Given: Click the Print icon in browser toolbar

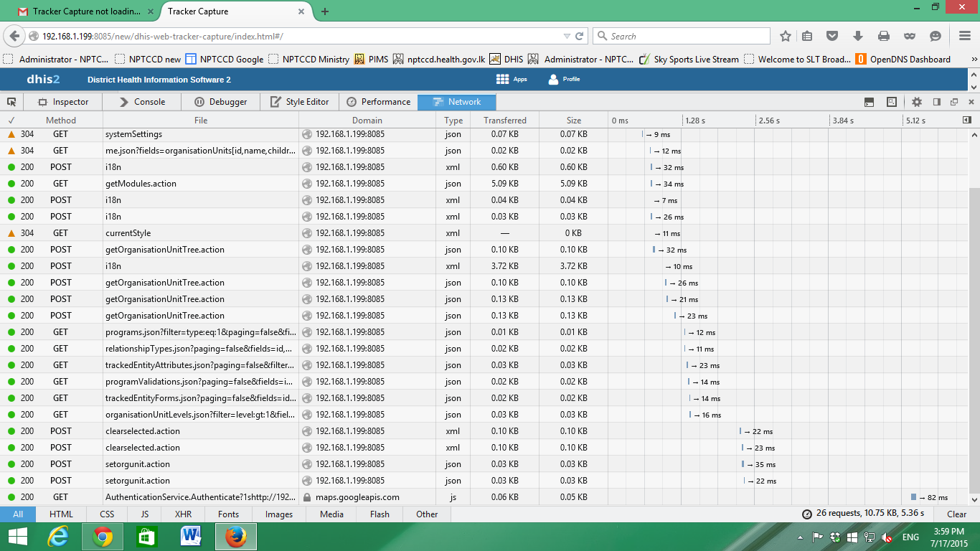Looking at the screenshot, I should pos(884,36).
